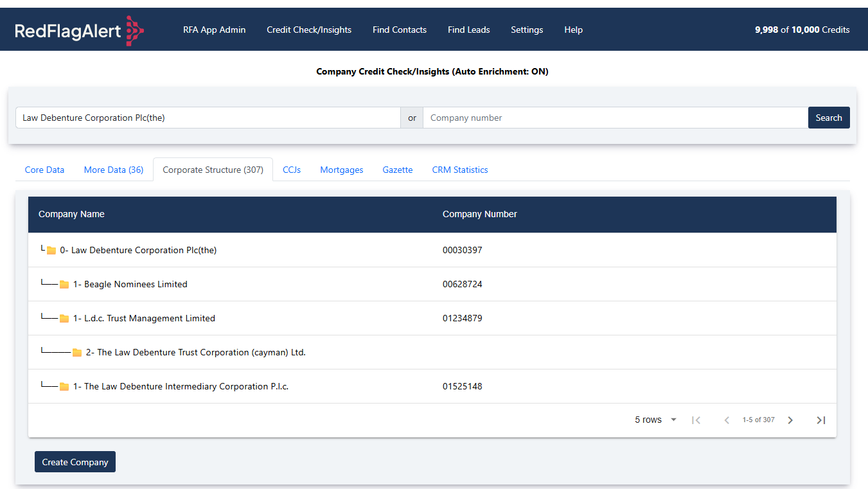
Task: Click folder icon beside Beagle Nominees Limited
Action: coord(64,285)
